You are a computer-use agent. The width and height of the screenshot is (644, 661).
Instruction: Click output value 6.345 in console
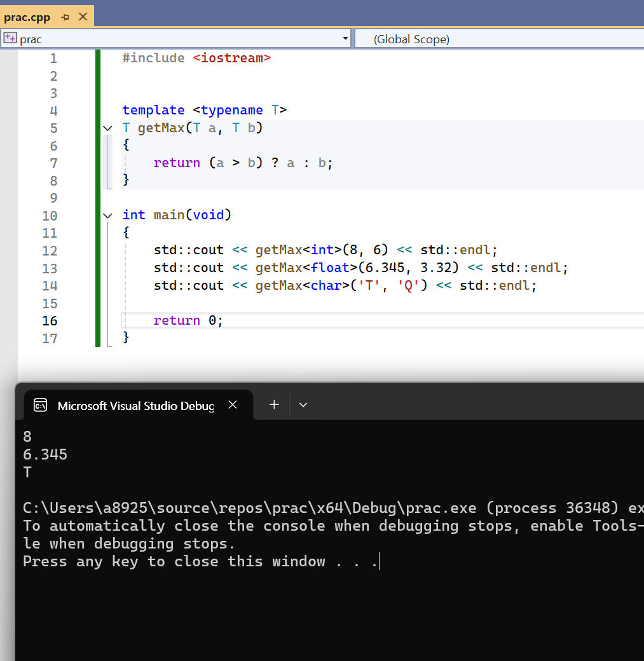45,454
